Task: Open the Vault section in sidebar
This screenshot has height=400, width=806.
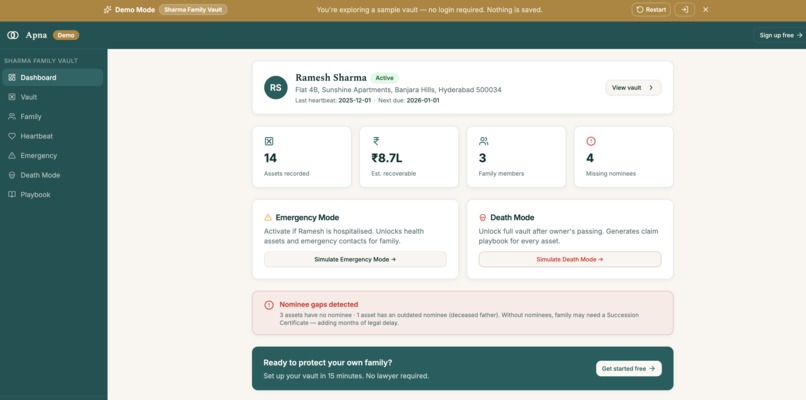Action: tap(52, 97)
